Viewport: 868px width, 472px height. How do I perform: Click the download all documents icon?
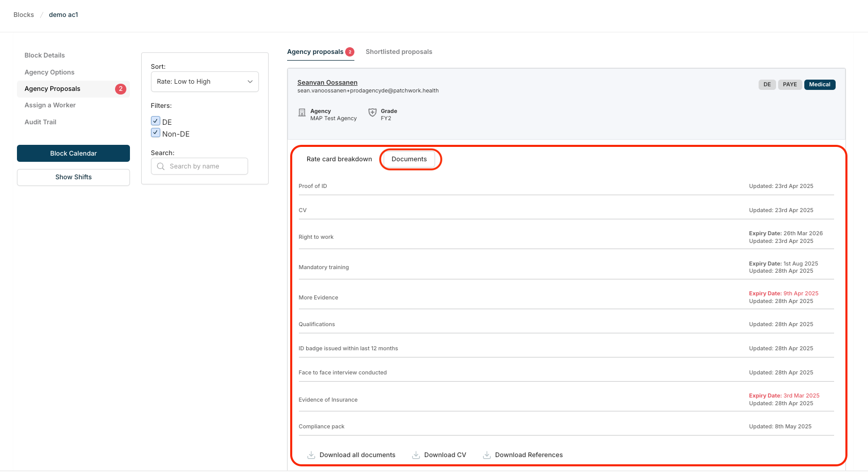[x=311, y=455]
